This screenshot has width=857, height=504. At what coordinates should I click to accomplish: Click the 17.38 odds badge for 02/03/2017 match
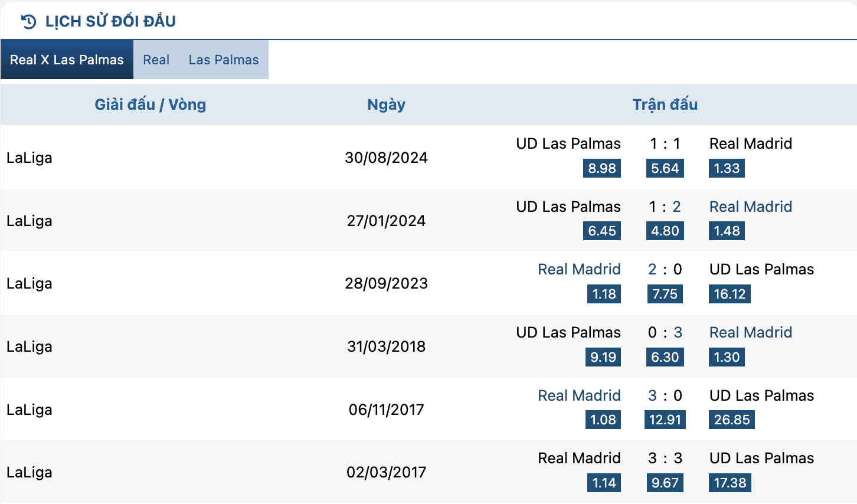(x=730, y=483)
